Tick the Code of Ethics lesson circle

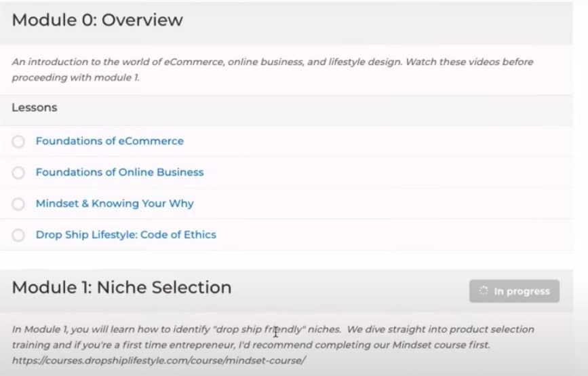[x=19, y=235]
